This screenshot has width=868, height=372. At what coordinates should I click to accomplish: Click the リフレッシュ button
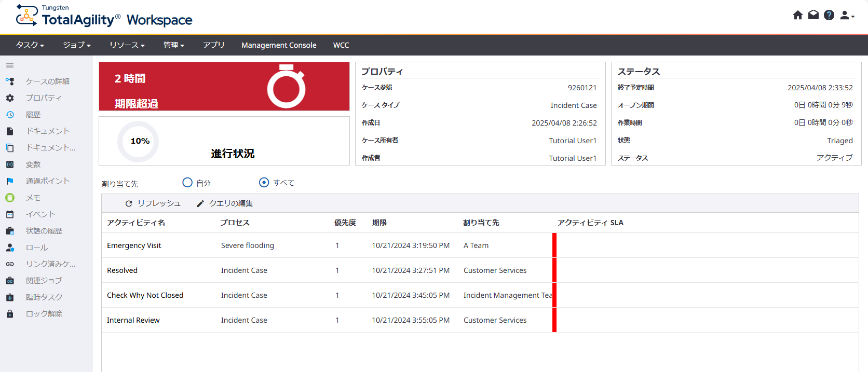(x=153, y=203)
